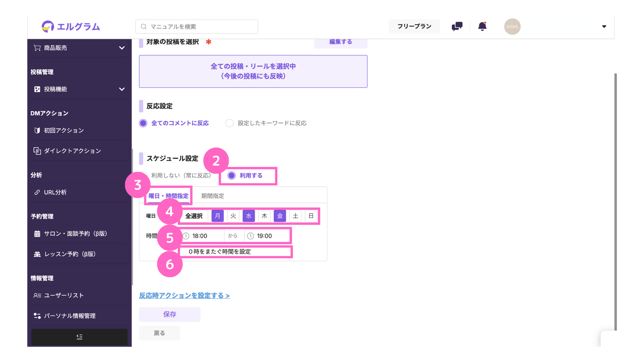644x362 pixels.
Task: Switch to 曜日・時間指定 tab
Action: pos(168,196)
